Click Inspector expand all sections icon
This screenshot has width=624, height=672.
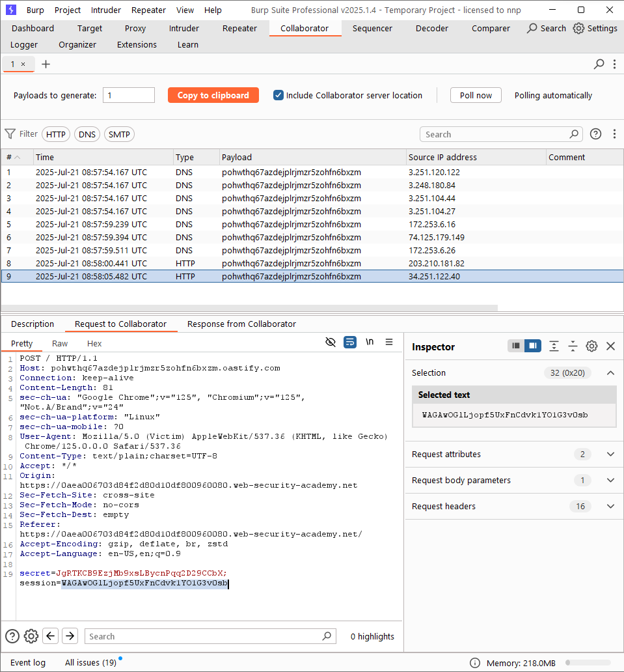click(x=554, y=346)
